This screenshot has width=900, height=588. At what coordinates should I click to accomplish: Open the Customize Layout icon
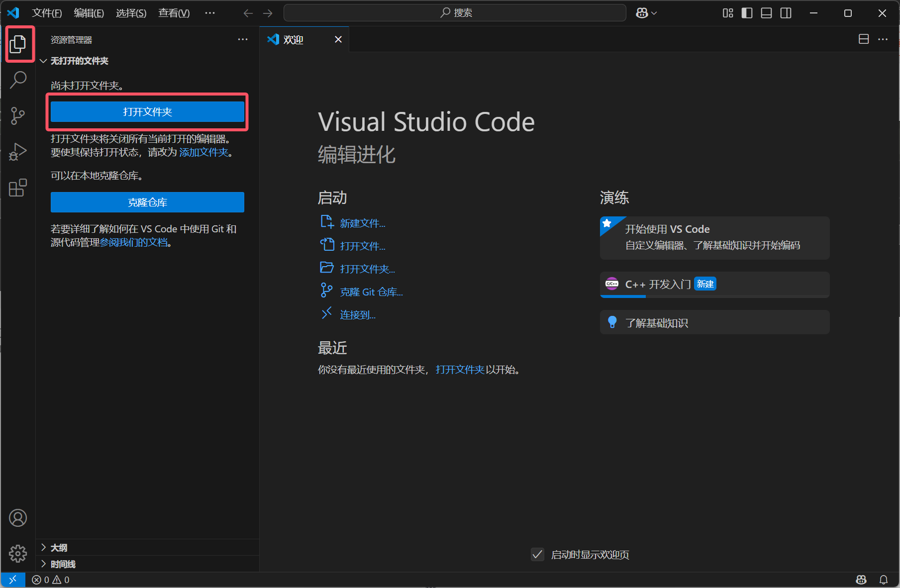pyautogui.click(x=728, y=13)
